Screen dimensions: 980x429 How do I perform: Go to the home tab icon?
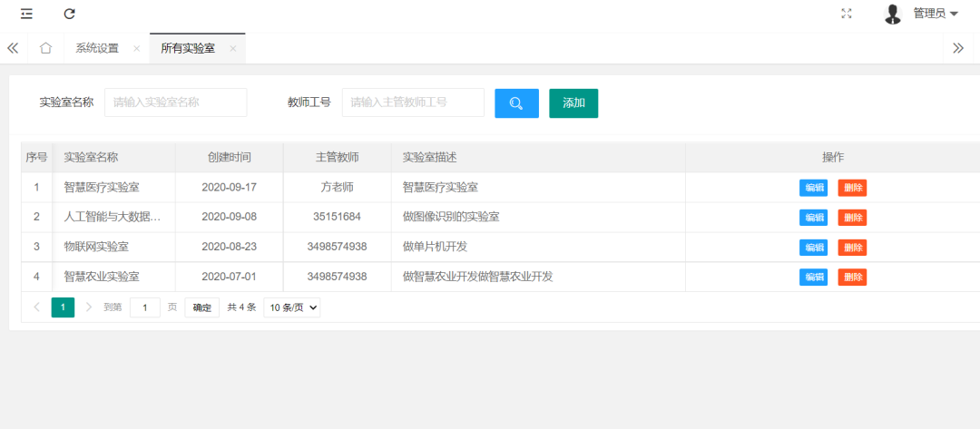tap(45, 48)
